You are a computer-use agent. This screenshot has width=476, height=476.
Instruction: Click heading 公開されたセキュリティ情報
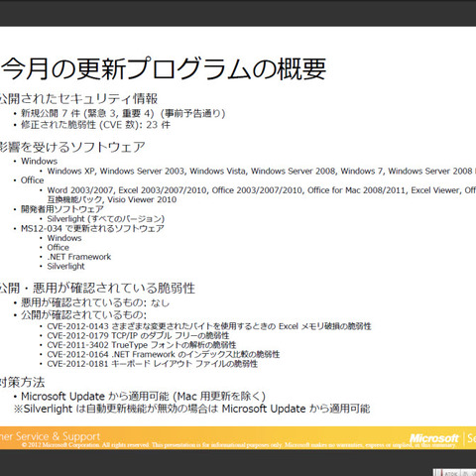[x=78, y=98]
